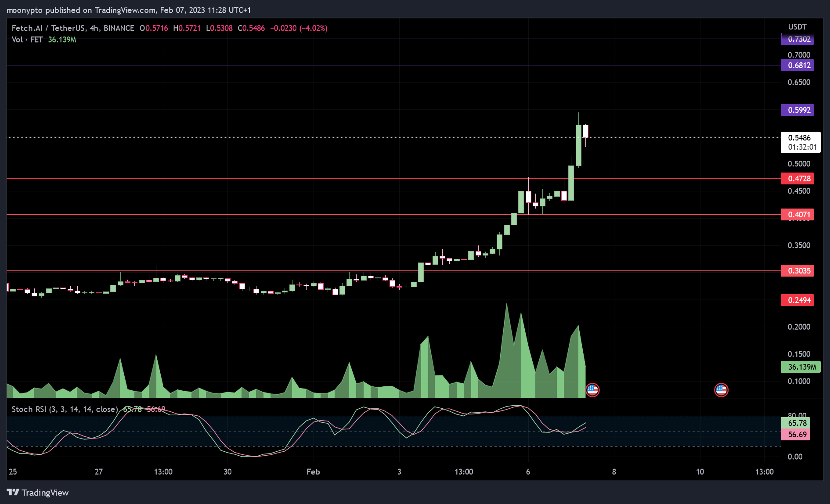
Task: Click the Fetch.AI / TetherUS symbol title
Action: pos(73,28)
